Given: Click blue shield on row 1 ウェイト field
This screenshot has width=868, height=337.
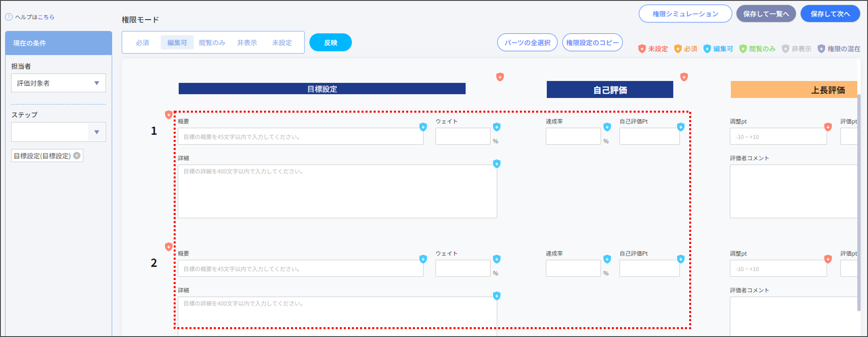Looking at the screenshot, I should point(496,127).
